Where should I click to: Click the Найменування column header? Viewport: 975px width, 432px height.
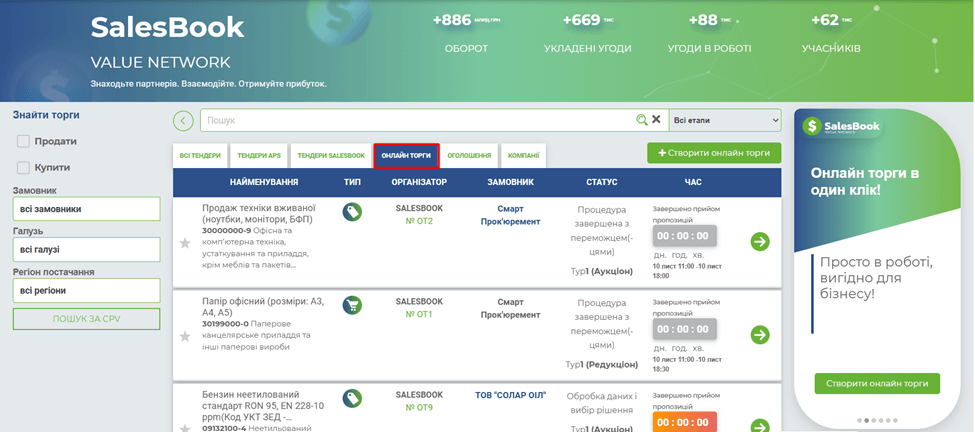pyautogui.click(x=264, y=183)
